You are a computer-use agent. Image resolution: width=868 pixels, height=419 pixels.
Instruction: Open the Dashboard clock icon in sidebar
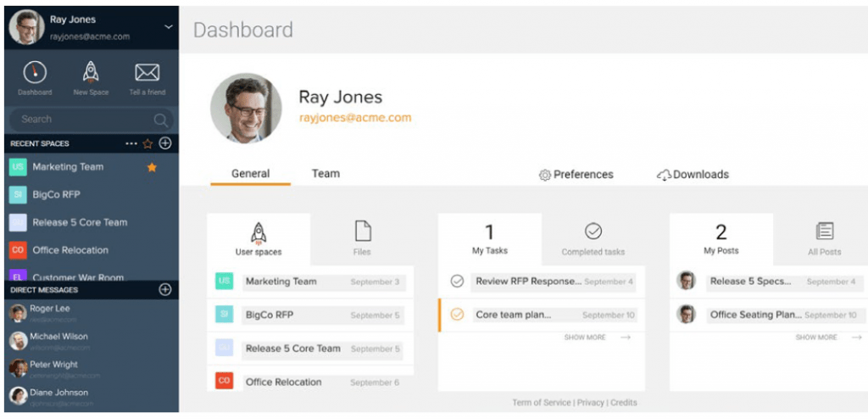(35, 73)
